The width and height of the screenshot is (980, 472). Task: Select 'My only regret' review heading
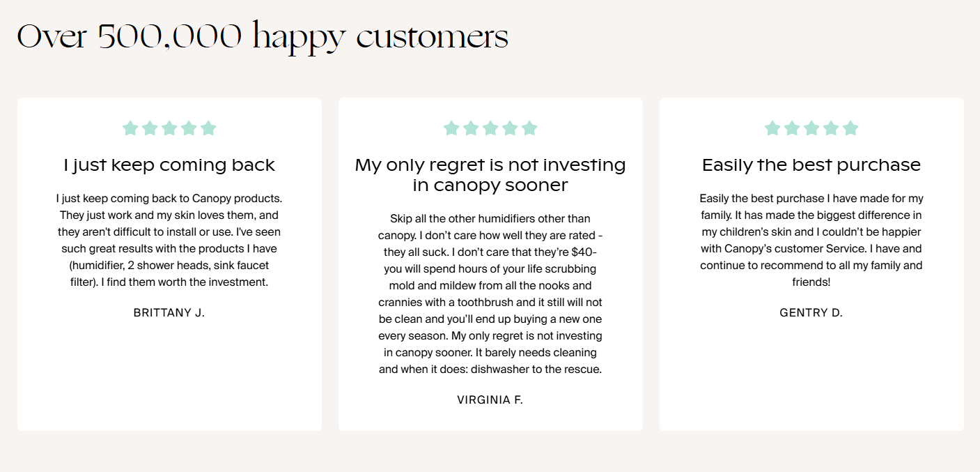pos(490,175)
